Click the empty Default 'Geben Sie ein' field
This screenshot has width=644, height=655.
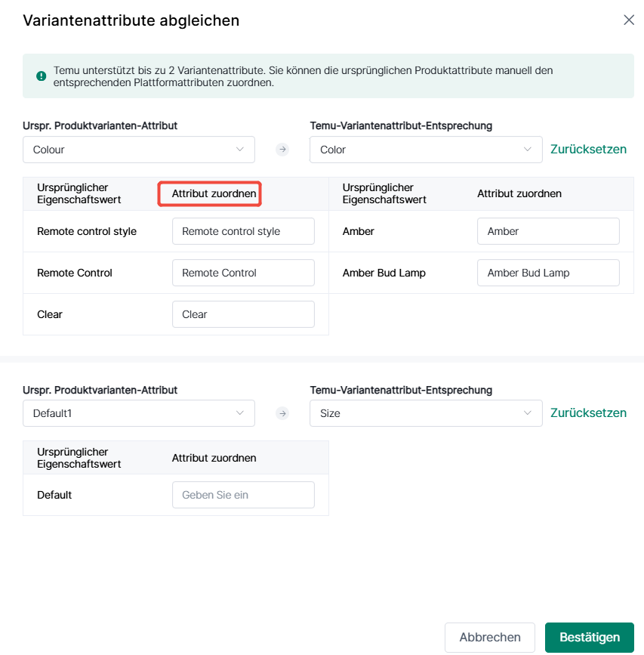pyautogui.click(x=243, y=495)
